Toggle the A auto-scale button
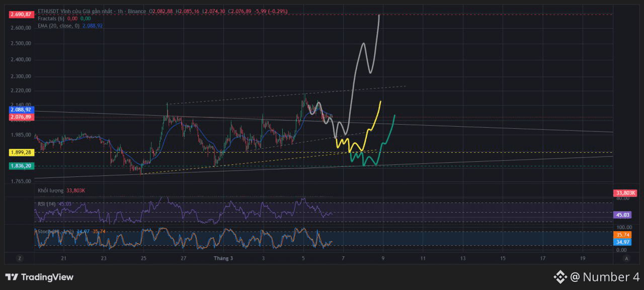Viewport: 644px width, 290px height. pyautogui.click(x=626, y=258)
